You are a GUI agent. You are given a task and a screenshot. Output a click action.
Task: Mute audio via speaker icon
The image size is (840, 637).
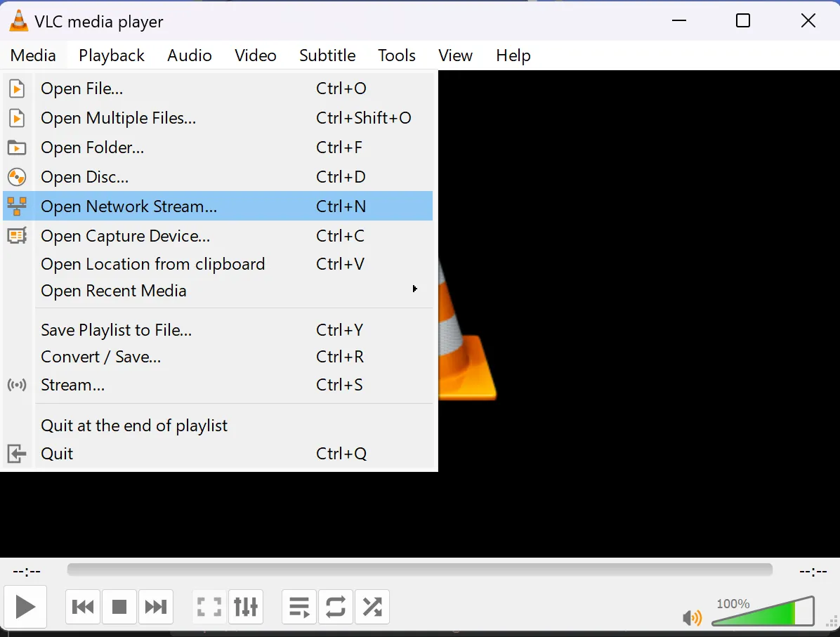(x=692, y=618)
